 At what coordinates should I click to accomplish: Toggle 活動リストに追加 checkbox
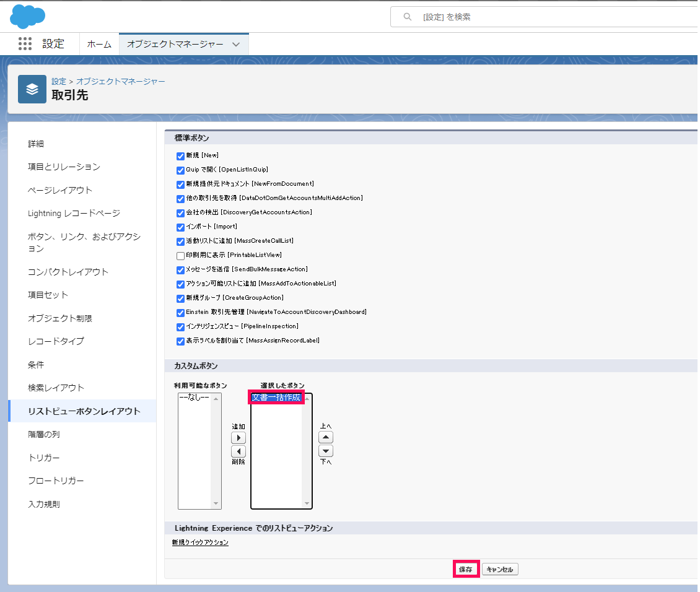180,242
